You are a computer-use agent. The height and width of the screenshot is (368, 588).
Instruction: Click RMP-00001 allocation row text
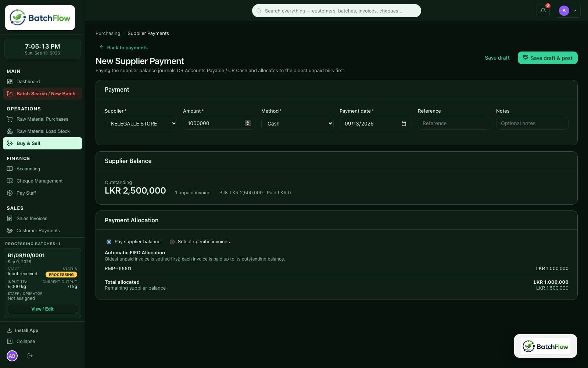click(x=118, y=269)
